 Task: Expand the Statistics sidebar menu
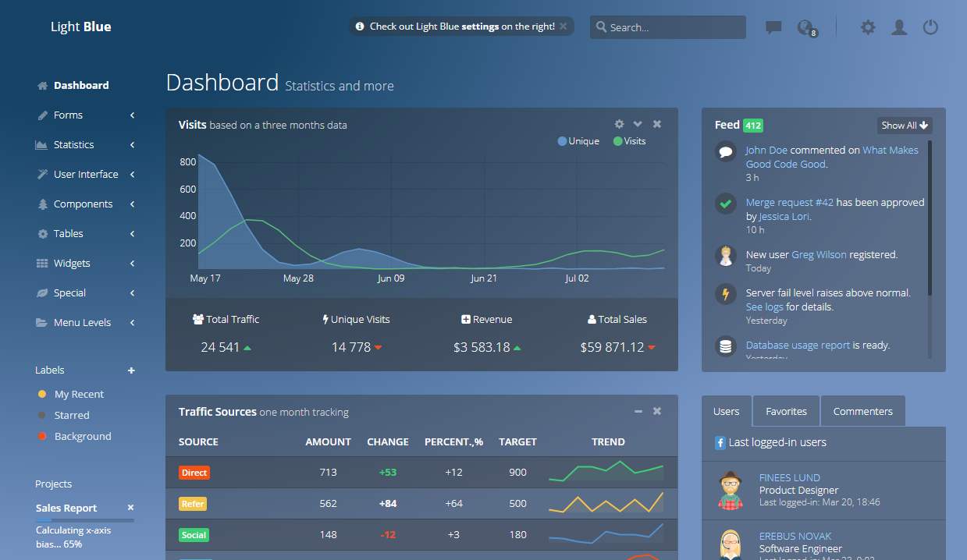point(86,144)
